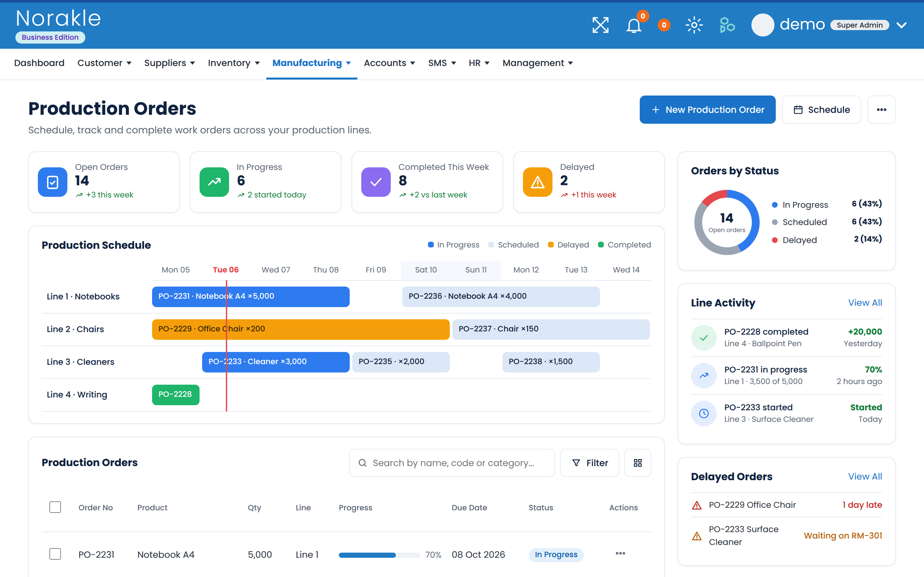
Task: Expand the Management menu dropdown
Action: [x=538, y=63]
